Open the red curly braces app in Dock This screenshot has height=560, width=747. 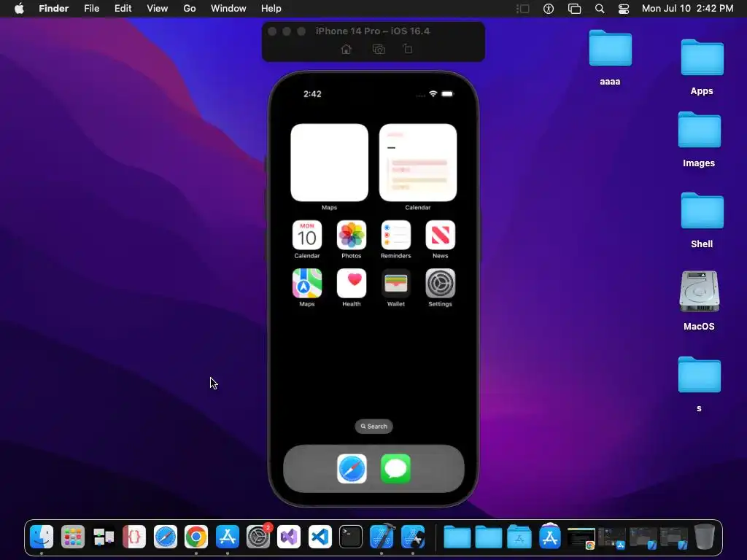pos(134,537)
